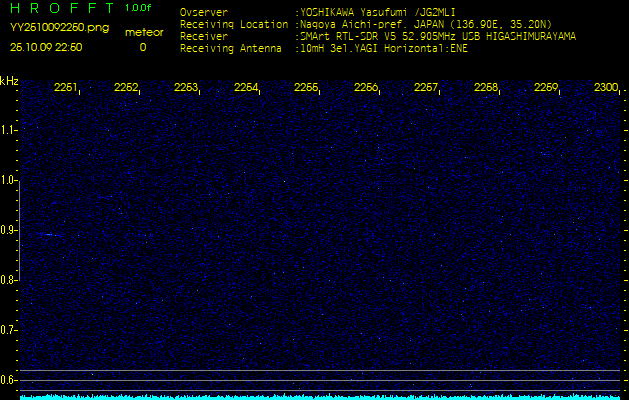This screenshot has height=400, width=629.
Task: Select the 1.1 frequency axis label
Action: click(9, 129)
